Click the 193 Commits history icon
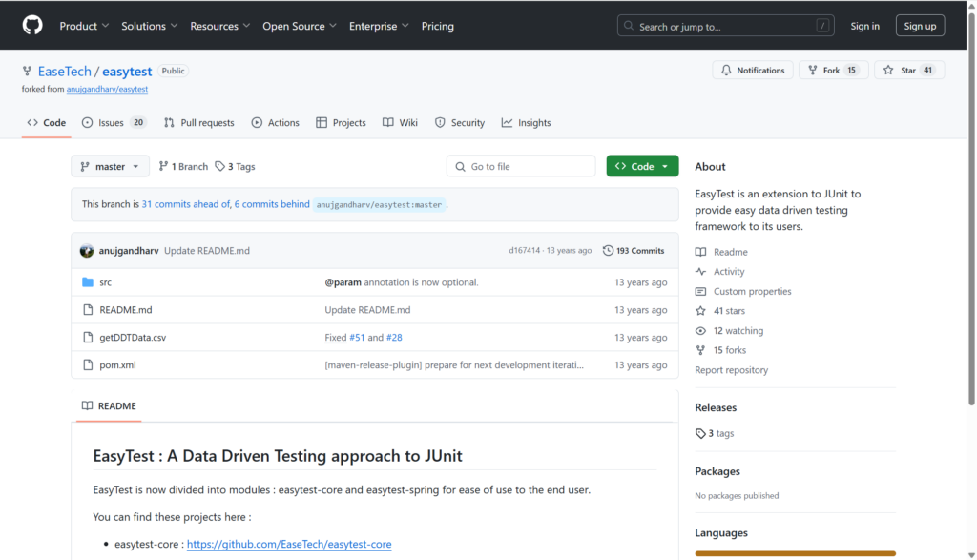The image size is (977, 560). click(609, 251)
